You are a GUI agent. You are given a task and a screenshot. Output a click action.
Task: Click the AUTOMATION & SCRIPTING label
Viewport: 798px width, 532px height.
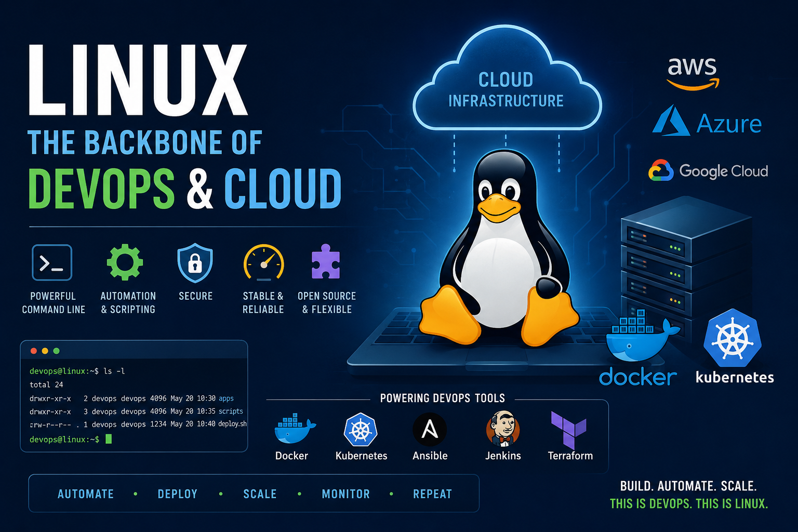128,302
